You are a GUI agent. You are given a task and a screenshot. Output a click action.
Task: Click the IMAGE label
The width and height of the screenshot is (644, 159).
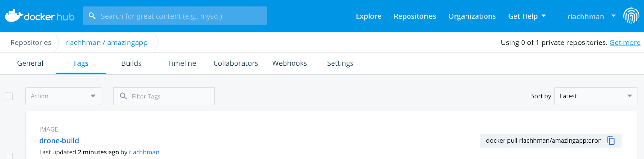tap(49, 129)
